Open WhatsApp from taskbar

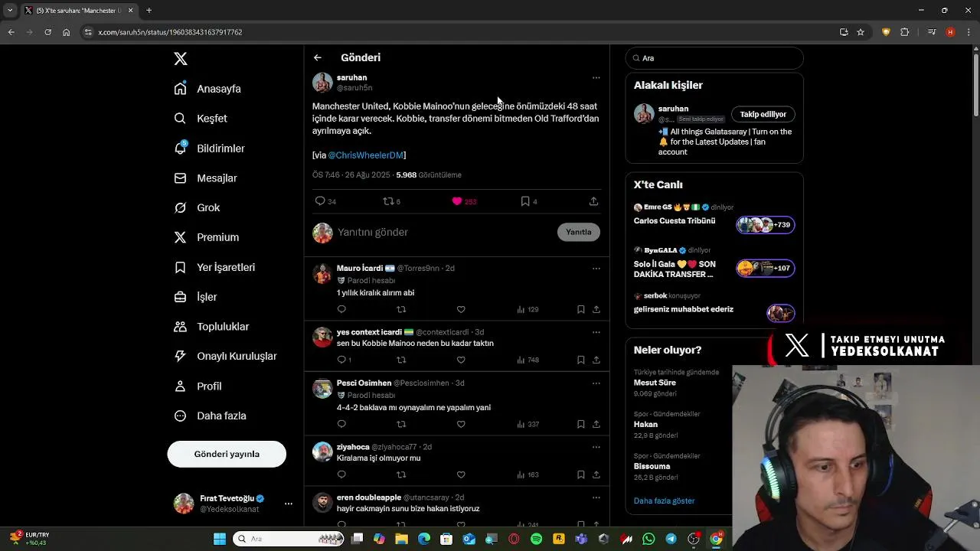click(x=648, y=539)
